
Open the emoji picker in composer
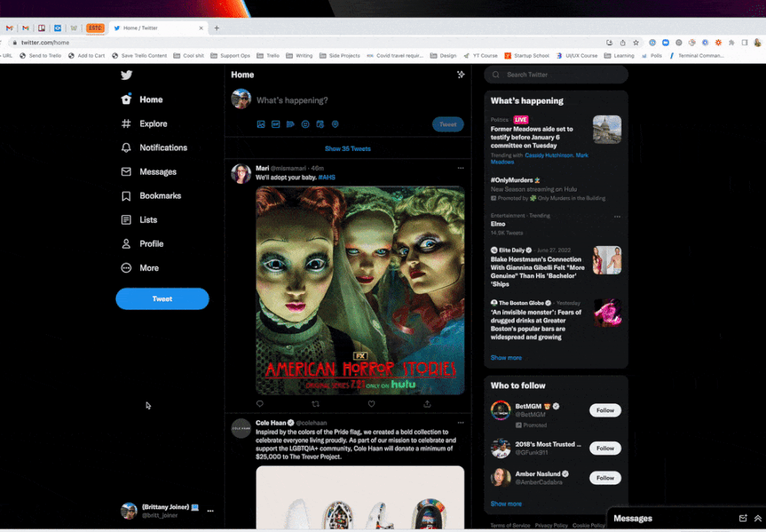[x=305, y=124]
